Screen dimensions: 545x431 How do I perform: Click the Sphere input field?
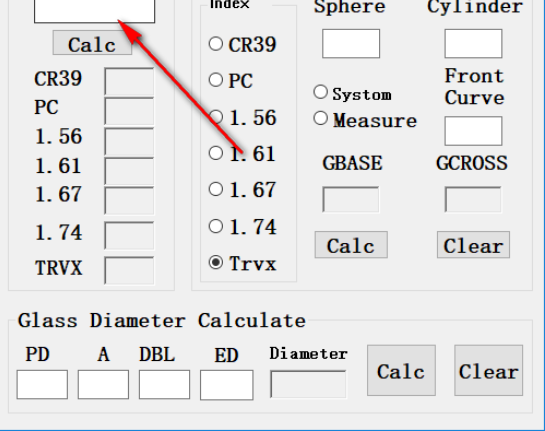[351, 44]
